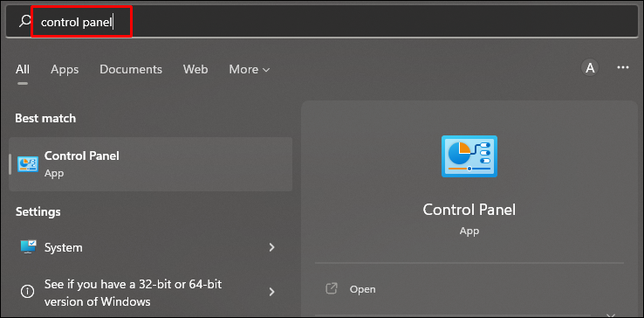Expand the More filter dropdown
The height and width of the screenshot is (318, 644).
tap(250, 69)
